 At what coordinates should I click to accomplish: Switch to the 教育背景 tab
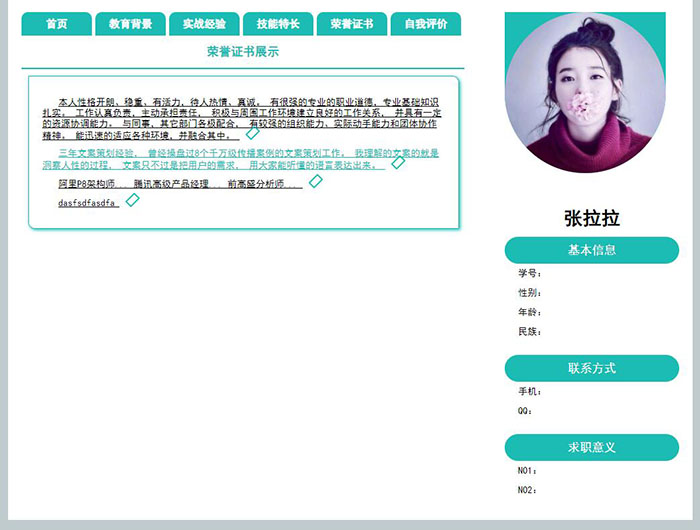[130, 24]
